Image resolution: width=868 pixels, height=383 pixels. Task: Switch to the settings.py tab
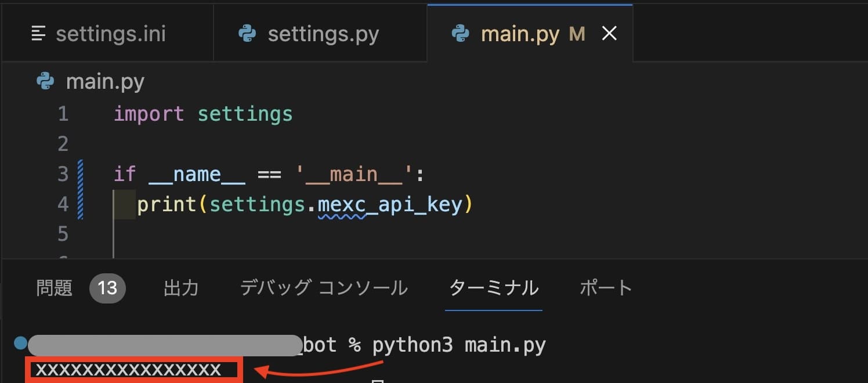[323, 33]
